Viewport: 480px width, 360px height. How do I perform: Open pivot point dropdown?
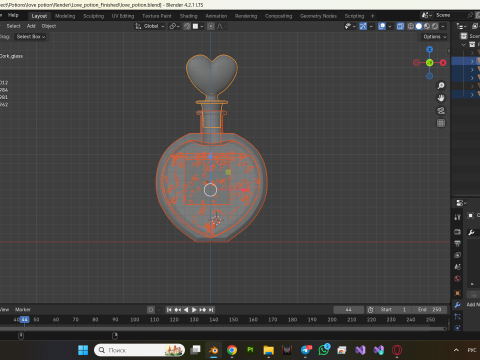pos(174,26)
